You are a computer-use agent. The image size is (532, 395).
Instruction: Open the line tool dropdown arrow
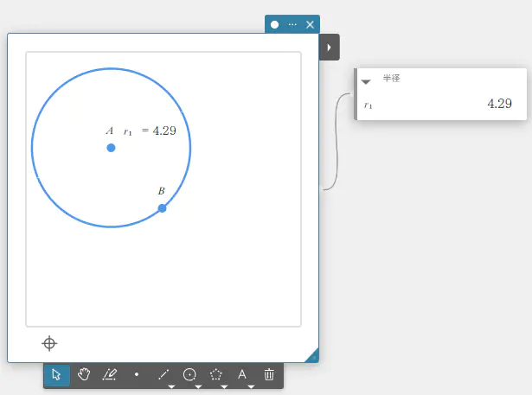point(170,386)
